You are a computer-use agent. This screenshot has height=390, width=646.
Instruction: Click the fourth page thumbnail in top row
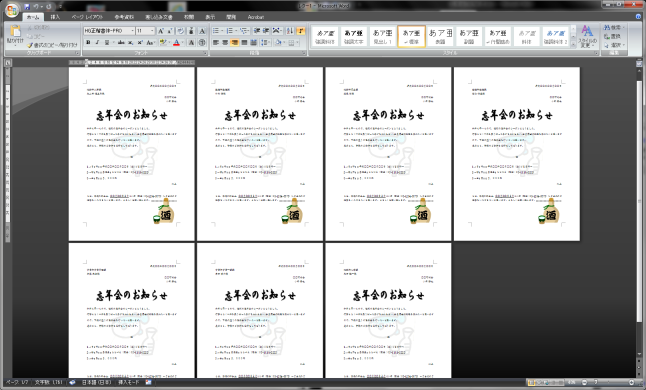517,154
